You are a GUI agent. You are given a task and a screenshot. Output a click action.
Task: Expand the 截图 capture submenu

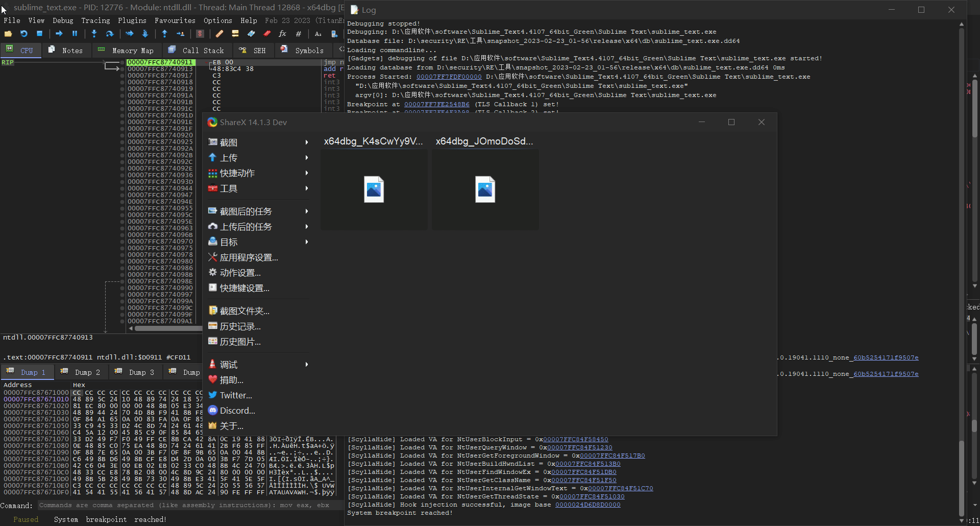click(x=258, y=142)
